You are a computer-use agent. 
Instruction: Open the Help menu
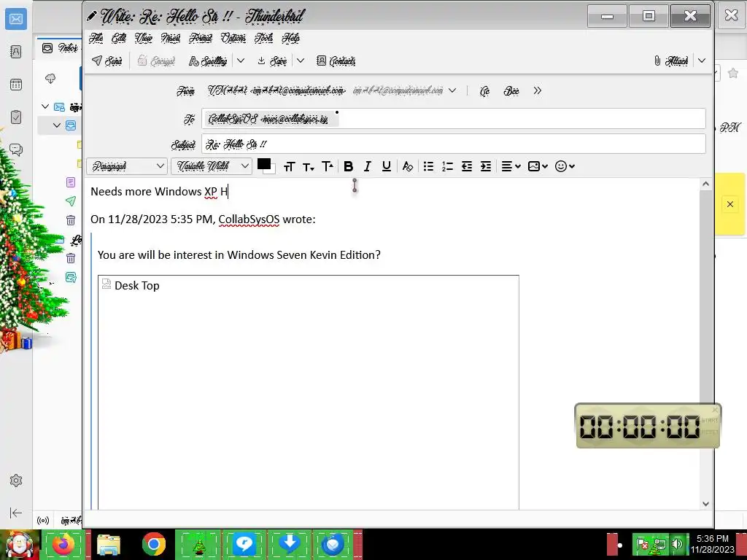click(290, 38)
